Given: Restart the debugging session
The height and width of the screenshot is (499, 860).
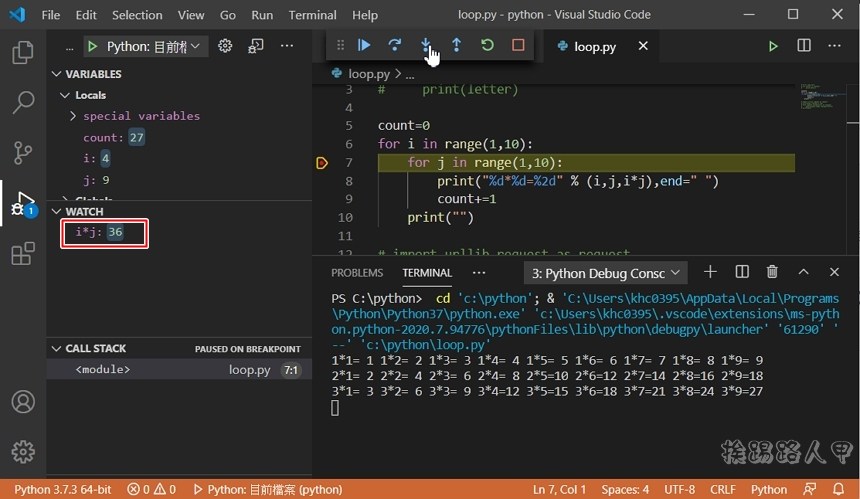Looking at the screenshot, I should click(x=487, y=45).
